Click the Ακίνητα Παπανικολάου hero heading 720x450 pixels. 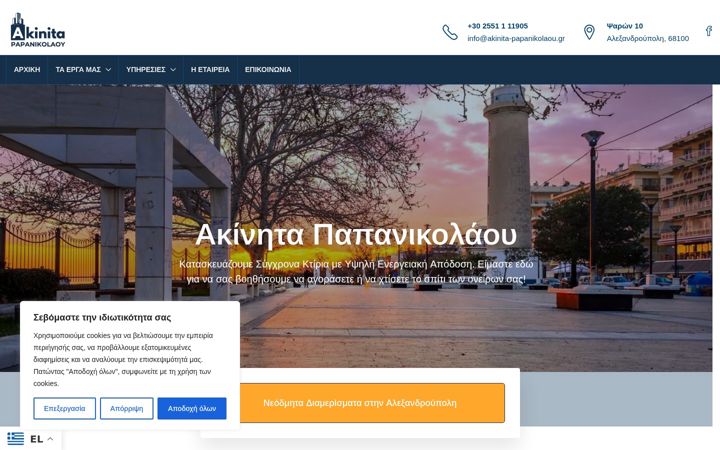click(x=356, y=235)
